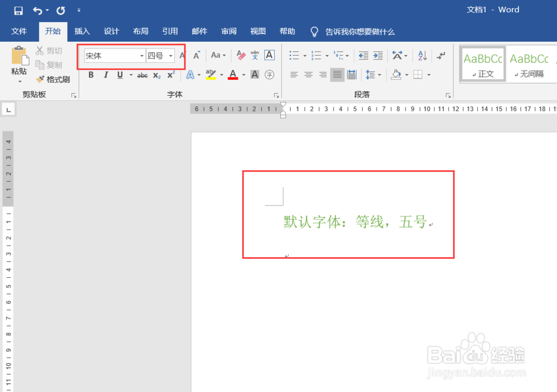Click the align right icon
Screen dimensions: 557x392
(x=323, y=75)
